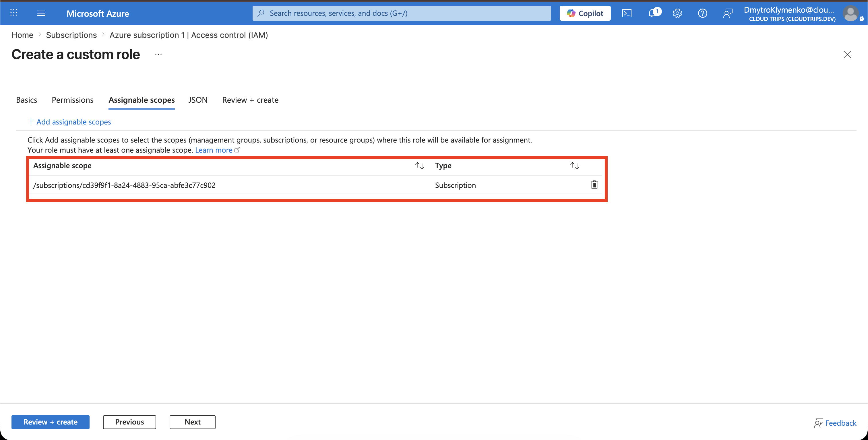Screen dimensions: 868x440
Task: Open portal settings gear
Action: pyautogui.click(x=677, y=13)
